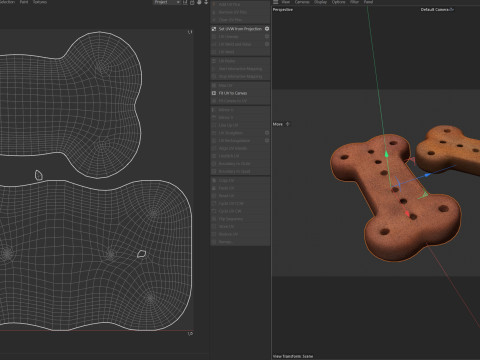
Task: Open the viewport Cameras menu
Action: (302, 2)
